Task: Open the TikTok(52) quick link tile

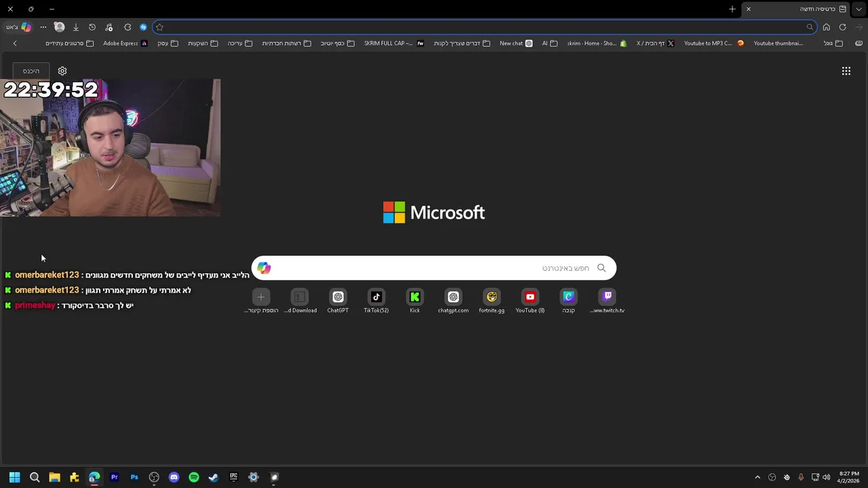Action: coord(376,301)
